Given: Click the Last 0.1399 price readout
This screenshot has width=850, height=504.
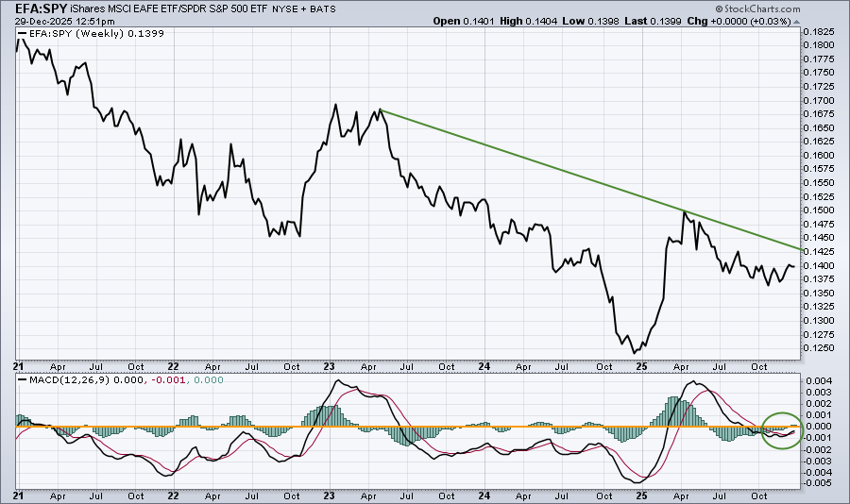Looking at the screenshot, I should point(676,21).
